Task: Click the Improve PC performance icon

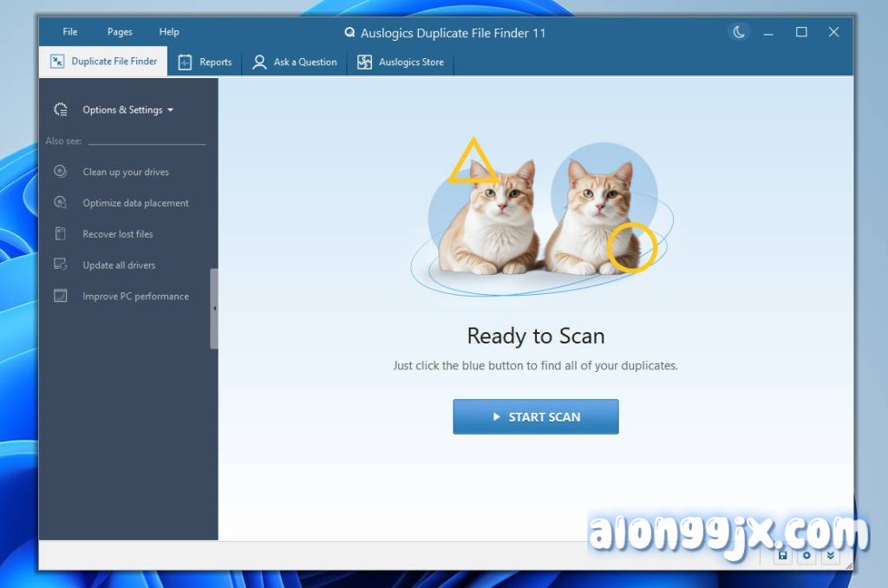Action: [60, 297]
